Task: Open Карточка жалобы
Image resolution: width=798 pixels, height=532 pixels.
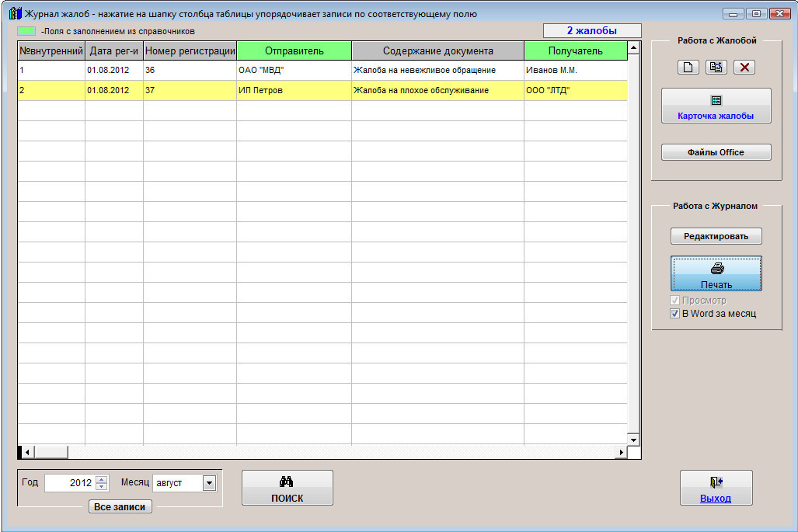Action: tap(716, 106)
